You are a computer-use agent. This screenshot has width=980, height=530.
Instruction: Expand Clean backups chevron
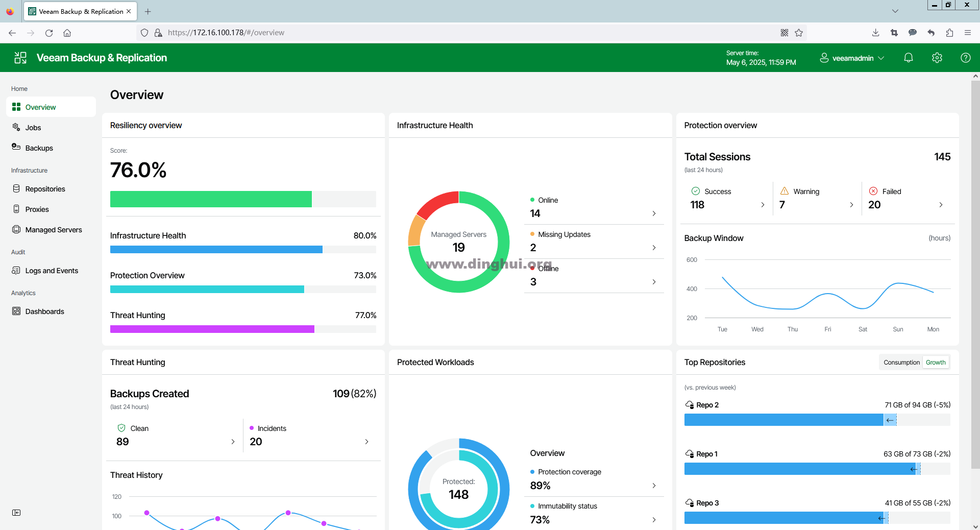pos(233,442)
